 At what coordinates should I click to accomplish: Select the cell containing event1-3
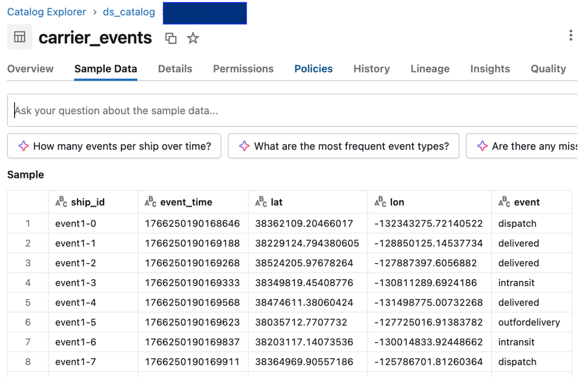point(75,283)
